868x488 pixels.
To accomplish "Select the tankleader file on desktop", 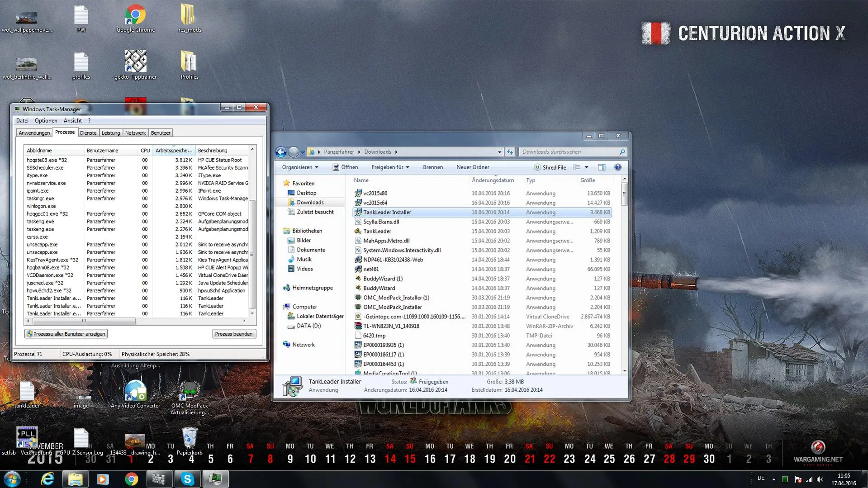I will [27, 394].
